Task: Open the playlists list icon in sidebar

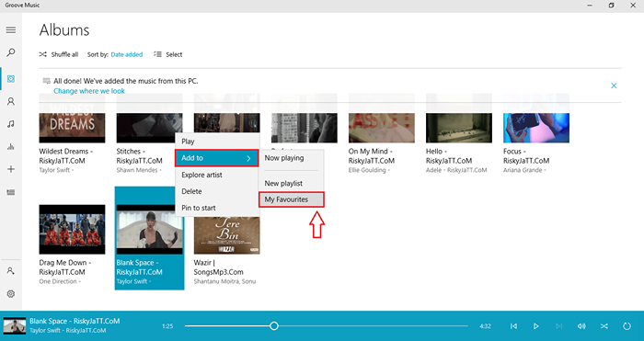Action: point(11,192)
